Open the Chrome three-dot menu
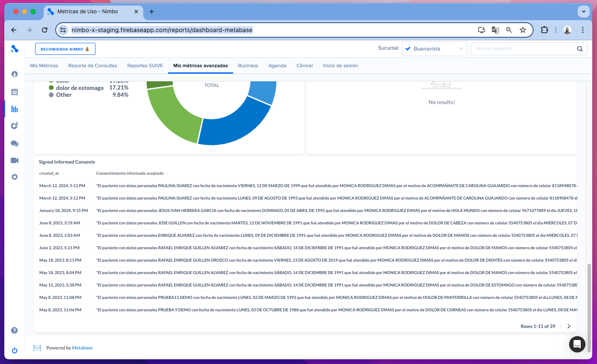597x364 pixels. pyautogui.click(x=583, y=30)
